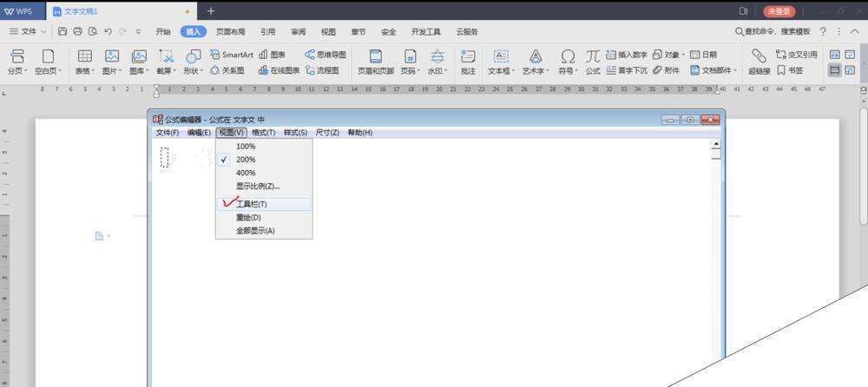Insert a 图表 chart

coord(272,55)
